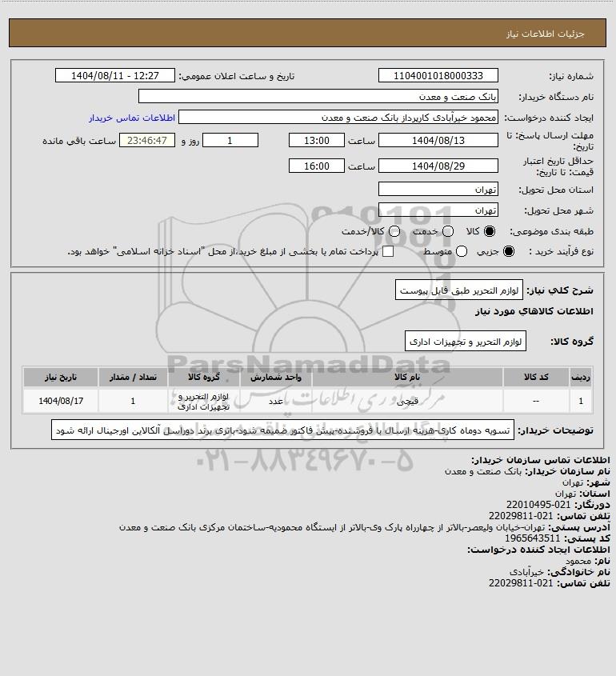
Task: Click the need date cell 1404/08/17
Action: [x=61, y=401]
